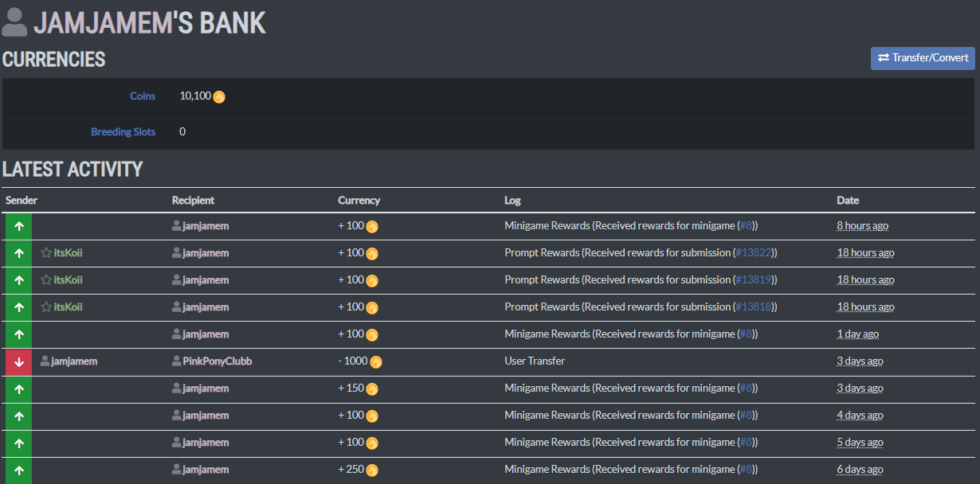The height and width of the screenshot is (484, 980).
Task: Open sender itsKoii's profile in the #13822 row
Action: click(69, 253)
